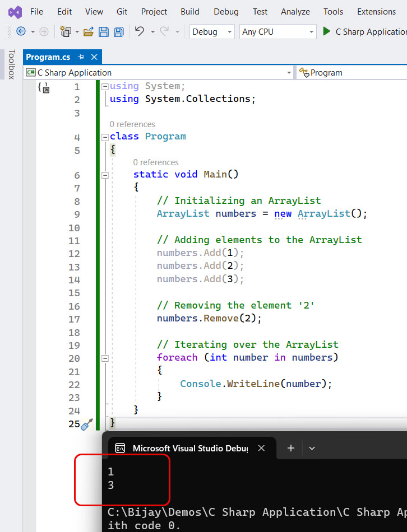Open the Any CPU platform dropdown
The image size is (407, 532).
[278, 31]
